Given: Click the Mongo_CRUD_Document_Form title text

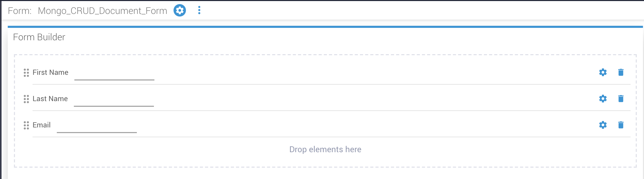Looking at the screenshot, I should (x=102, y=11).
